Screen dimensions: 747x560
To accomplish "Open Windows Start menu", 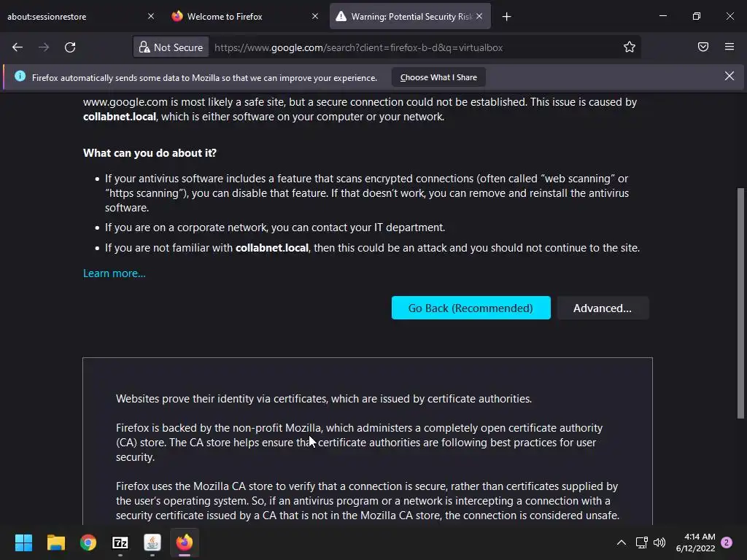I will pyautogui.click(x=23, y=542).
